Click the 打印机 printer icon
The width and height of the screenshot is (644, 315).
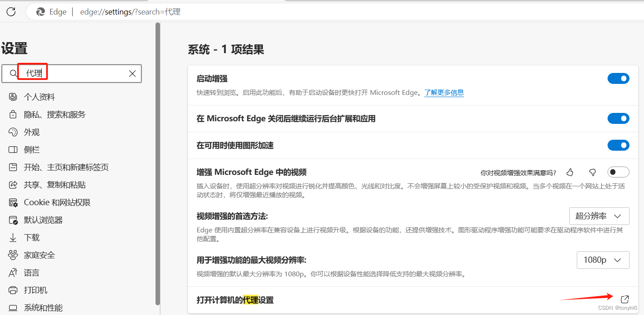(13, 290)
